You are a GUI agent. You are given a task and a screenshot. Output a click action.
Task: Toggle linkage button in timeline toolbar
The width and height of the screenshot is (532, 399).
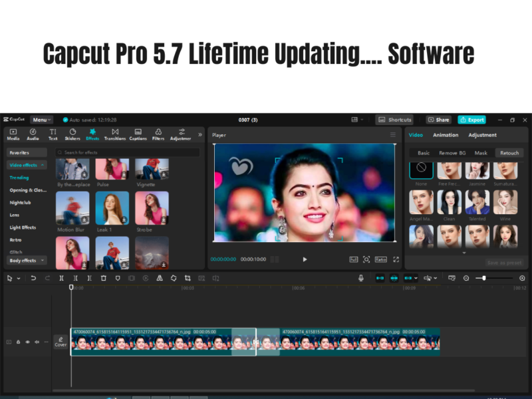[x=408, y=278]
